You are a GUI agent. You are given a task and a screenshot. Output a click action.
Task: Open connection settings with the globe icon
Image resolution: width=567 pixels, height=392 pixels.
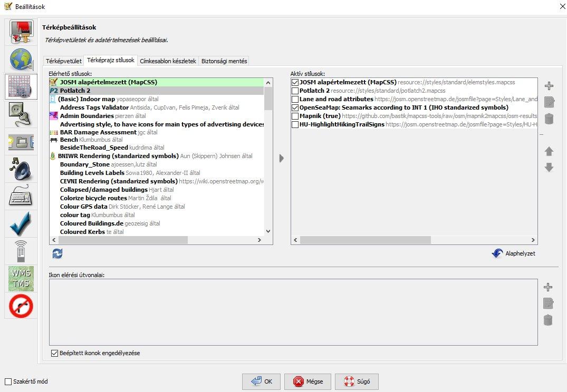[21, 59]
